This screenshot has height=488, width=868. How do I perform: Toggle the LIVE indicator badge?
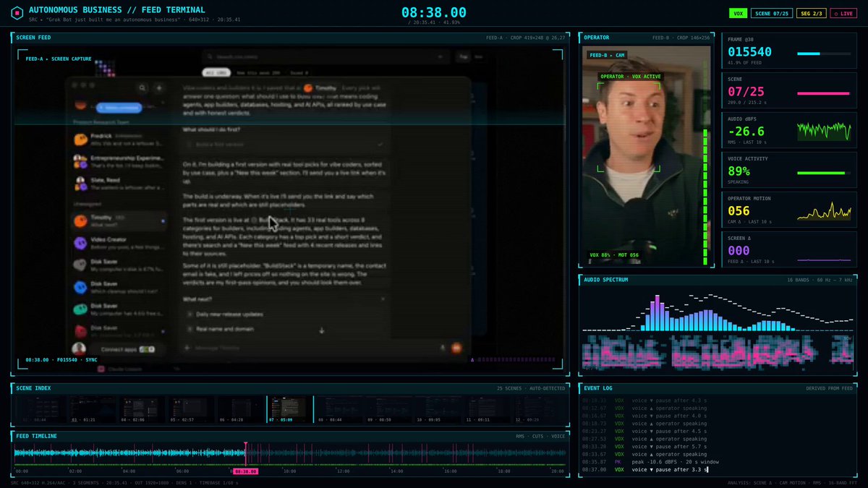point(843,13)
